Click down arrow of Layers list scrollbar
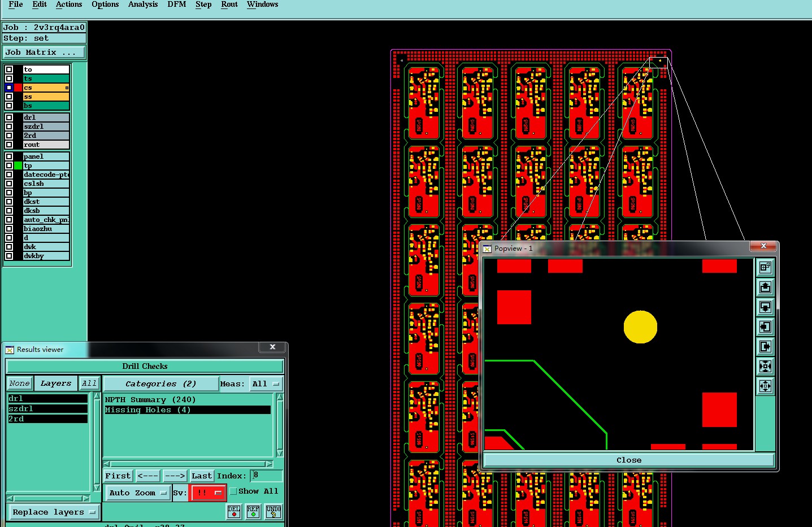This screenshot has height=527, width=812. 97,487
